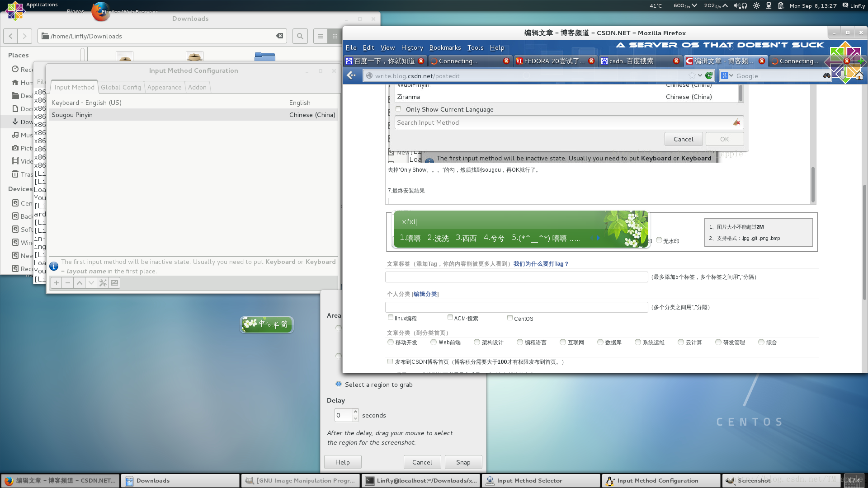Open Firefox Bookmarks menu
Image resolution: width=868 pixels, height=488 pixels.
(445, 47)
